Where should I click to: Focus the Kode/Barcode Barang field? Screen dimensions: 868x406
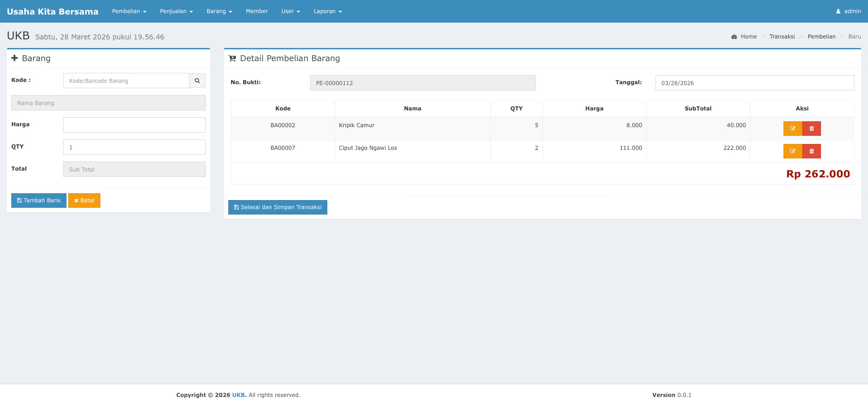126,81
